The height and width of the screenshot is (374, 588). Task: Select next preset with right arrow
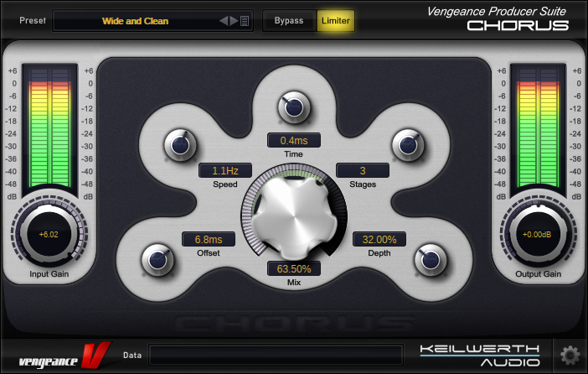pyautogui.click(x=234, y=21)
